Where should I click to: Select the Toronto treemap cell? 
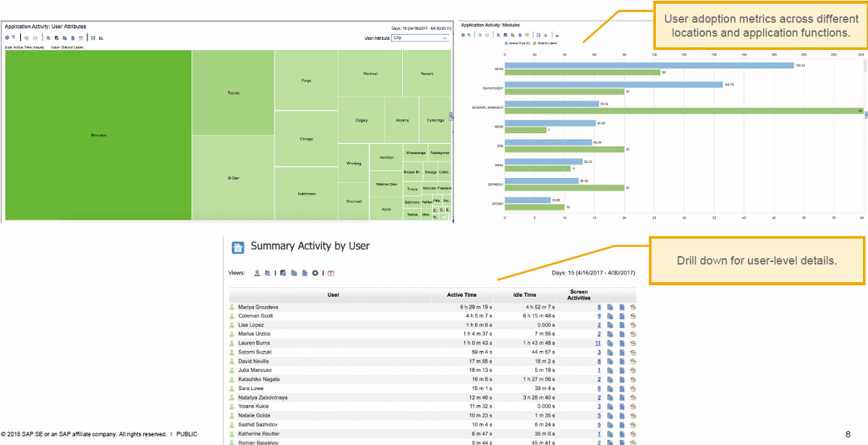(x=233, y=93)
